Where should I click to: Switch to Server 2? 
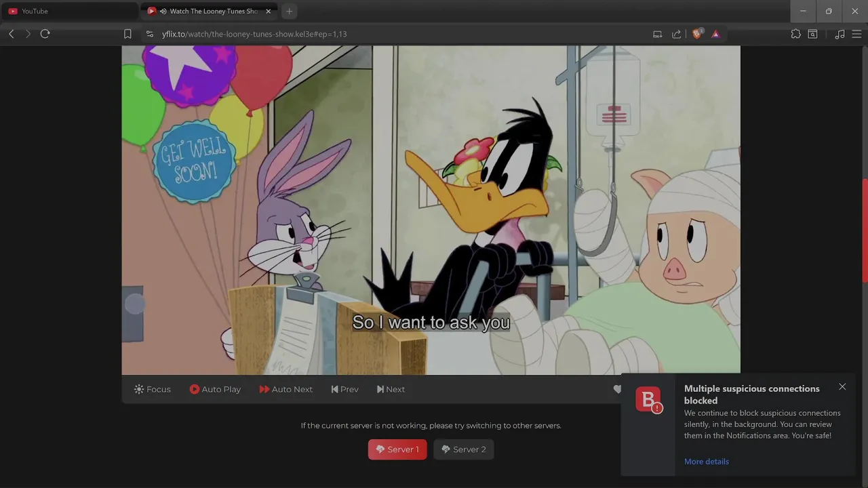[x=464, y=449]
